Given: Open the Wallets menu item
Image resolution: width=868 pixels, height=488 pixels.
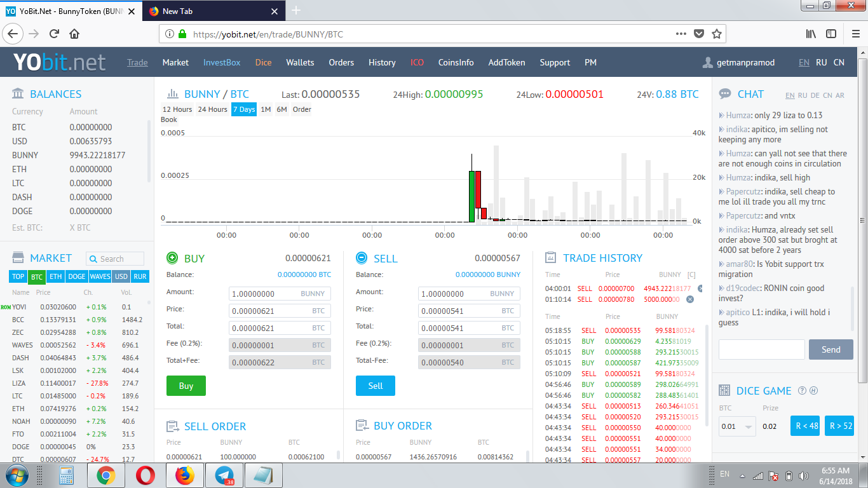Looking at the screenshot, I should [300, 62].
